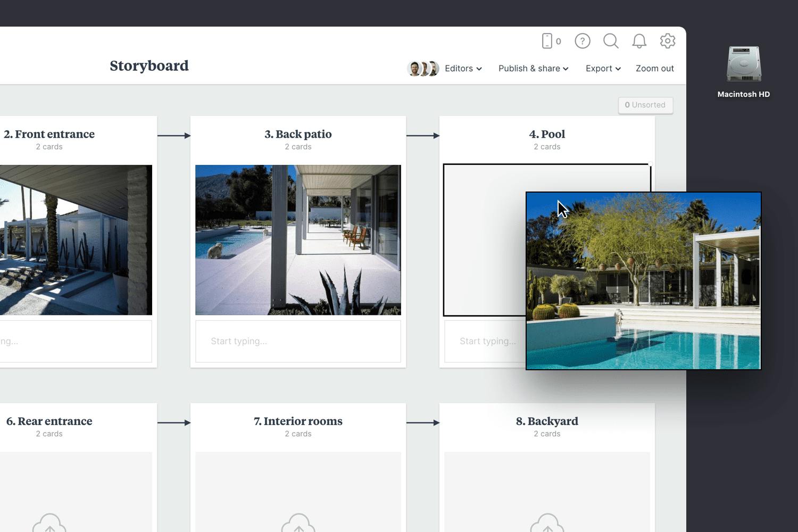The height and width of the screenshot is (532, 798).
Task: Select the Back patio photo thumbnail
Action: [298, 239]
